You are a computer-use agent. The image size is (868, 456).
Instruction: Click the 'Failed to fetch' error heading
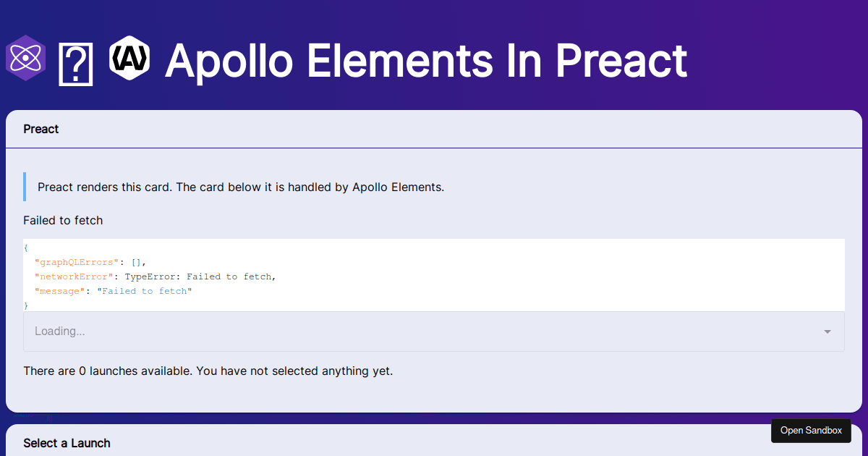(x=63, y=220)
